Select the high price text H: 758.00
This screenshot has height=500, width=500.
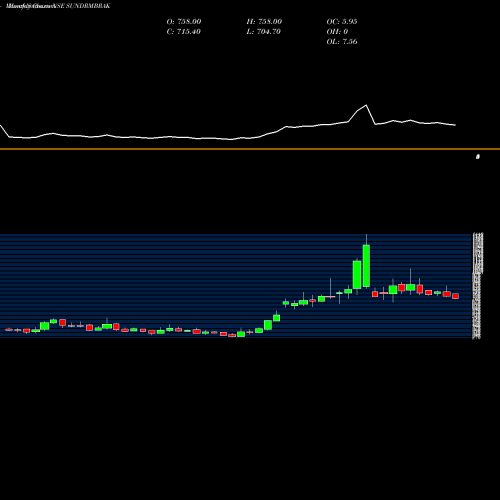coord(264,22)
